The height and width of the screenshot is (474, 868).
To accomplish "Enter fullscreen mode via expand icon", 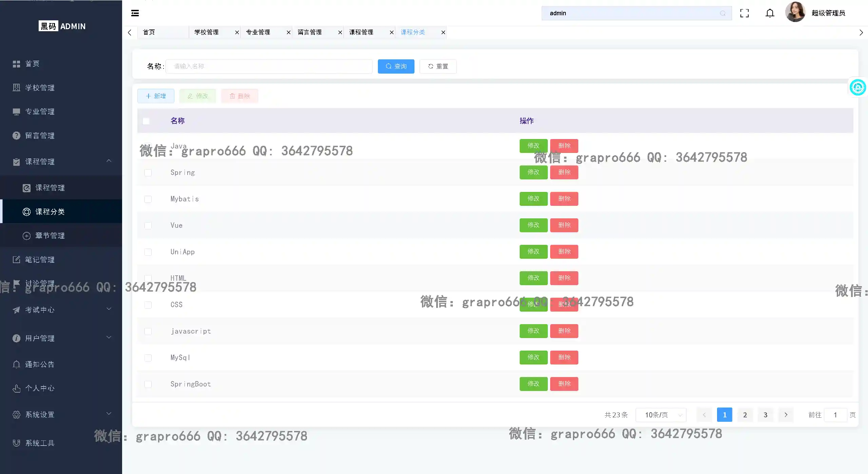I will point(744,13).
